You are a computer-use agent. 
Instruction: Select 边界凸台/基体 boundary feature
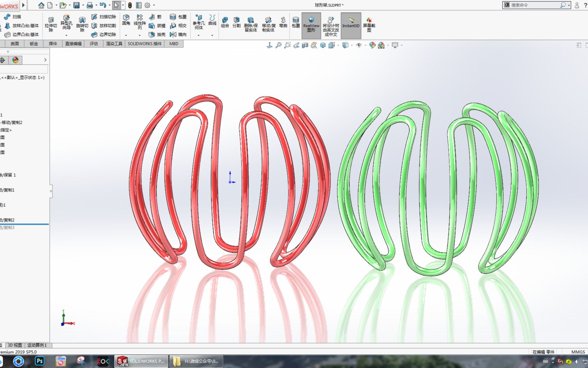[21, 34]
